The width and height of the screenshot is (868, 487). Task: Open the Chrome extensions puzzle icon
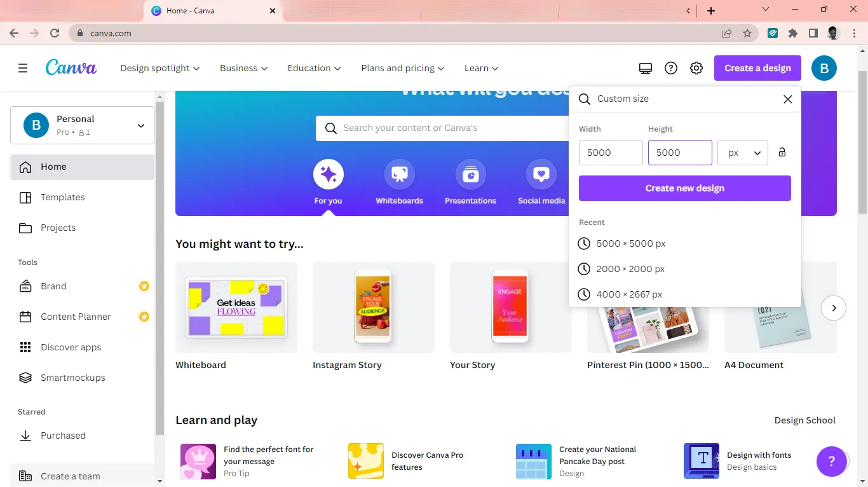(793, 33)
